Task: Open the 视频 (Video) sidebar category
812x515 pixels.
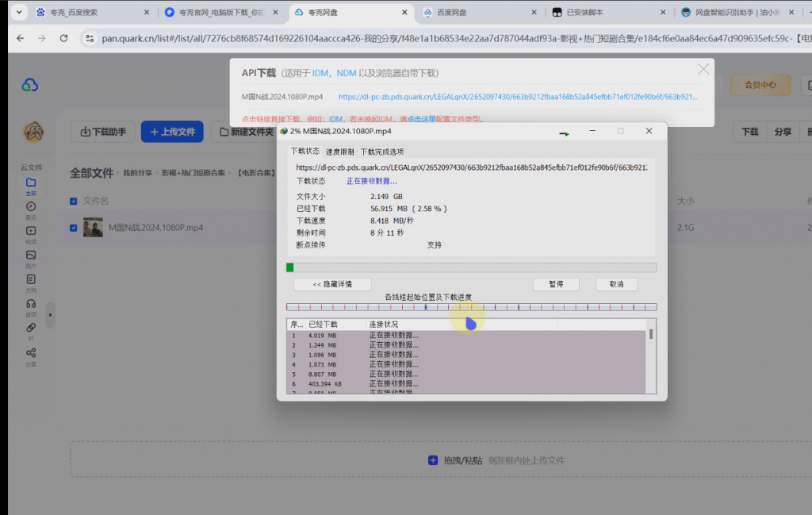Action: point(31,233)
